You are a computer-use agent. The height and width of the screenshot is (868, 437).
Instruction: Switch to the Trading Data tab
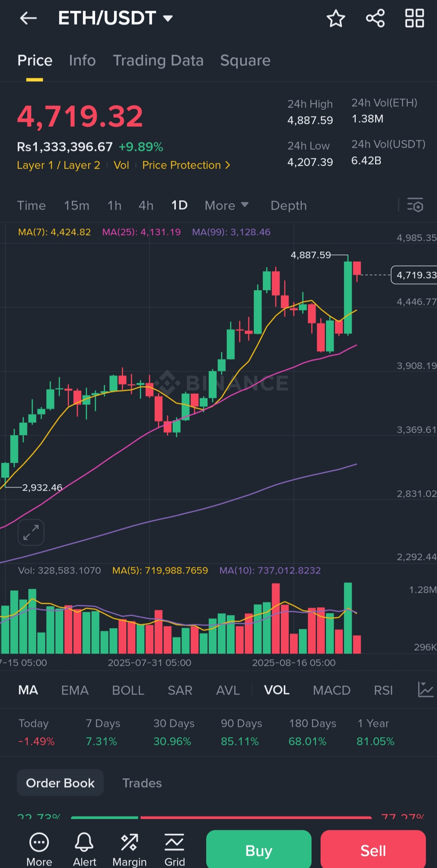[158, 61]
